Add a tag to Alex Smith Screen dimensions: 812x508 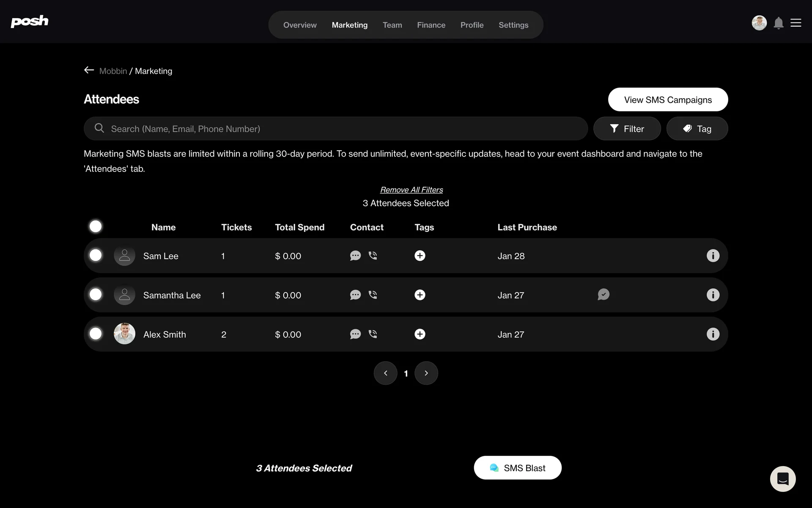pos(420,334)
